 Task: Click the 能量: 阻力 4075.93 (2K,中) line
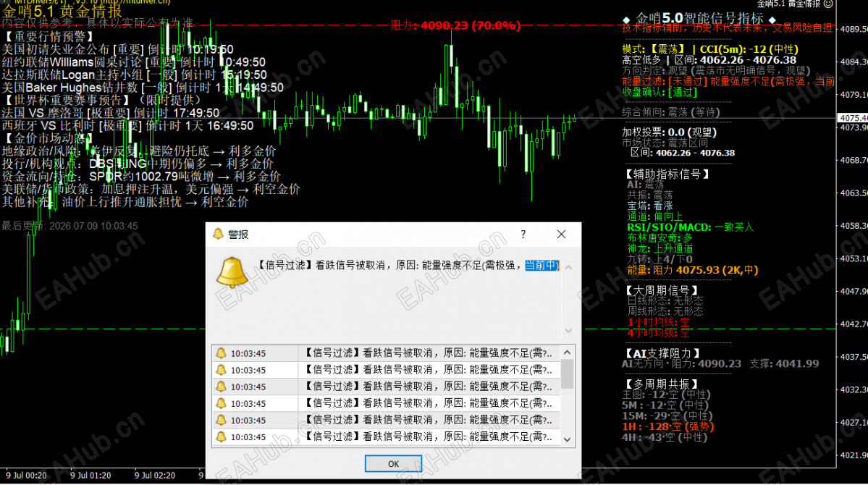(x=693, y=270)
